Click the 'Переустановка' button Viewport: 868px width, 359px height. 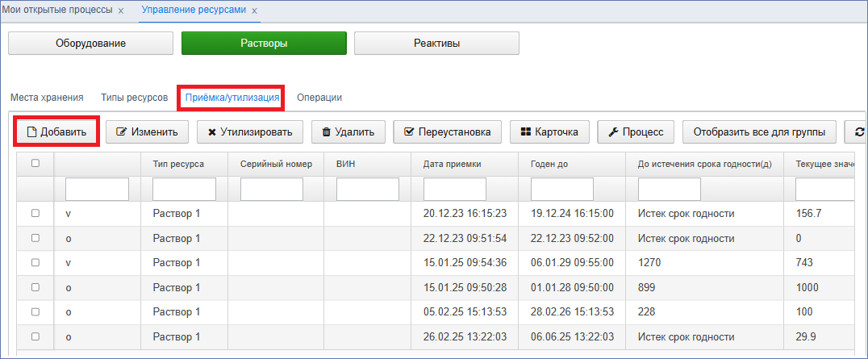(x=447, y=131)
